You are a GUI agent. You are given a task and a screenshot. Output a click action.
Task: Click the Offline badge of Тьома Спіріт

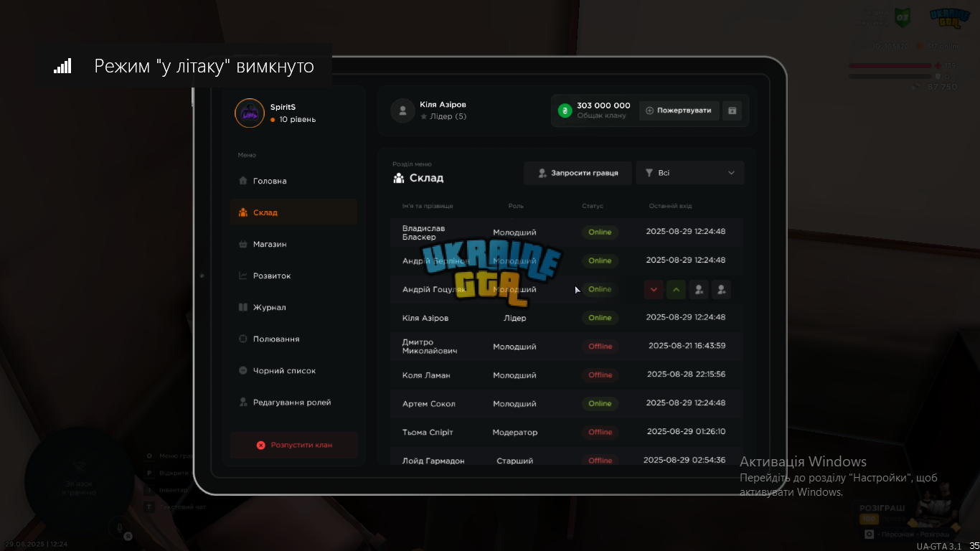pos(600,432)
